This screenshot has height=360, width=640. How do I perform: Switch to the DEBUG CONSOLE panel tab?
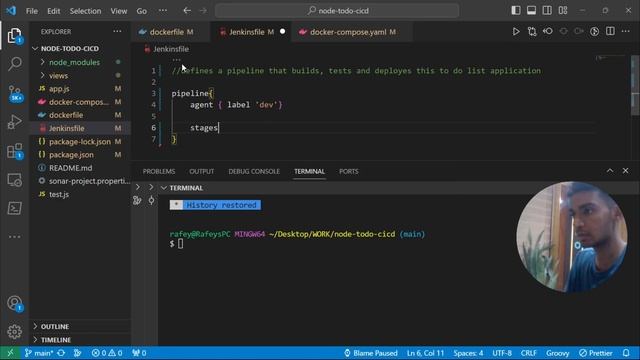254,171
